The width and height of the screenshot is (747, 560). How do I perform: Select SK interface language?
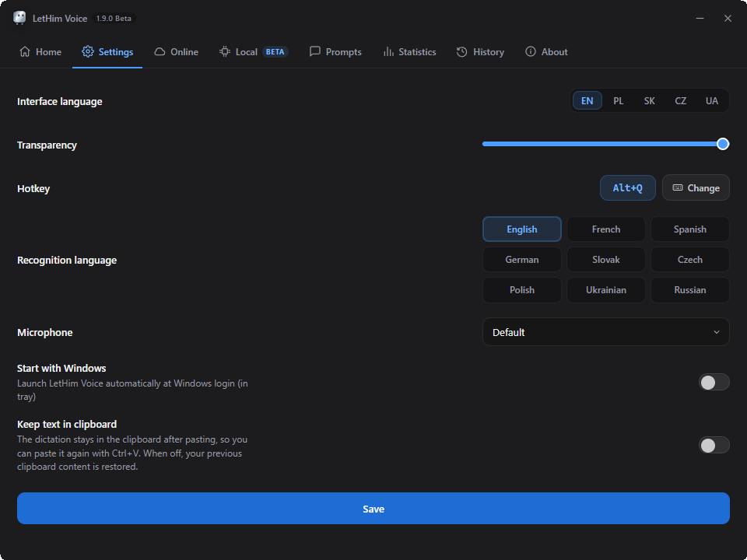649,100
